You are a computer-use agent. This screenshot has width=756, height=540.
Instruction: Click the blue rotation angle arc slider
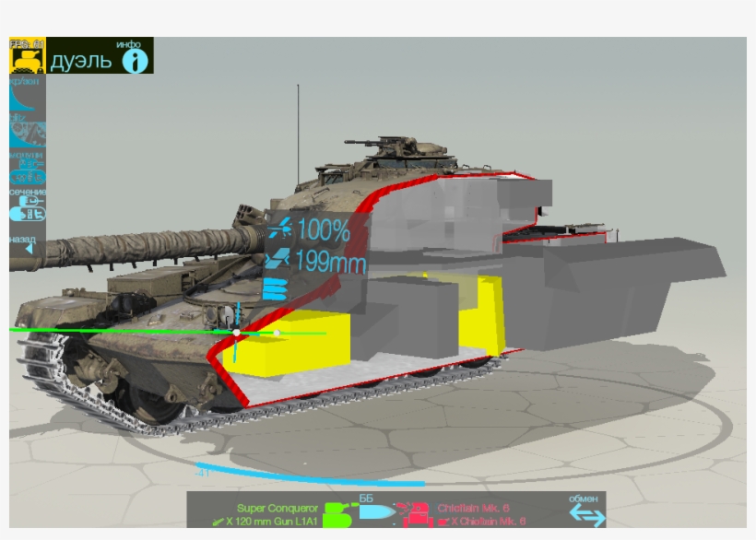click(x=311, y=475)
